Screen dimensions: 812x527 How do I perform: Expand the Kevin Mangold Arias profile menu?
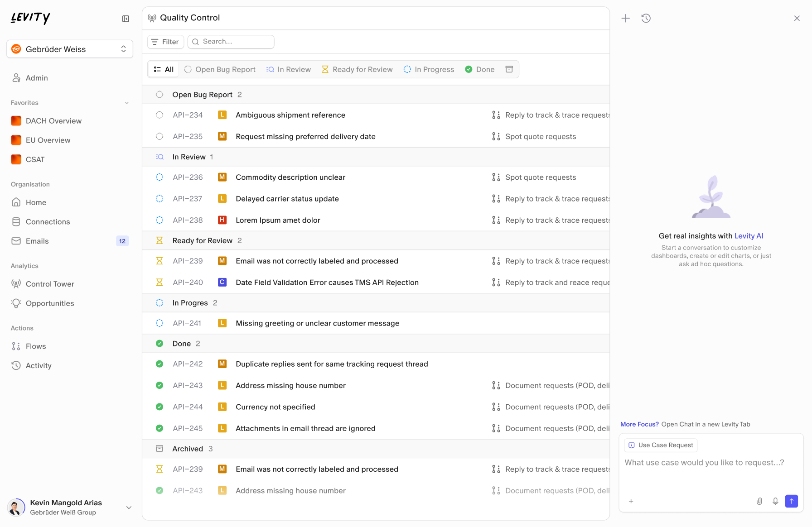(x=129, y=508)
